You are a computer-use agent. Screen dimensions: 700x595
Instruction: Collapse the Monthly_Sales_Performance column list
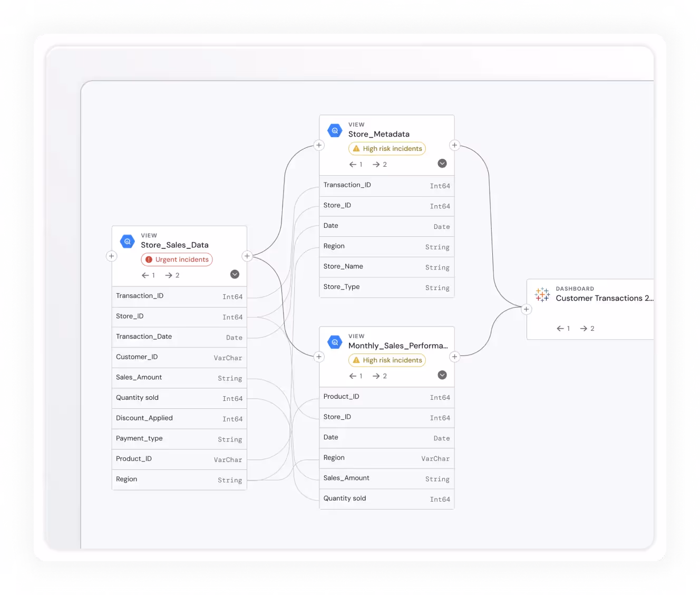pyautogui.click(x=442, y=375)
